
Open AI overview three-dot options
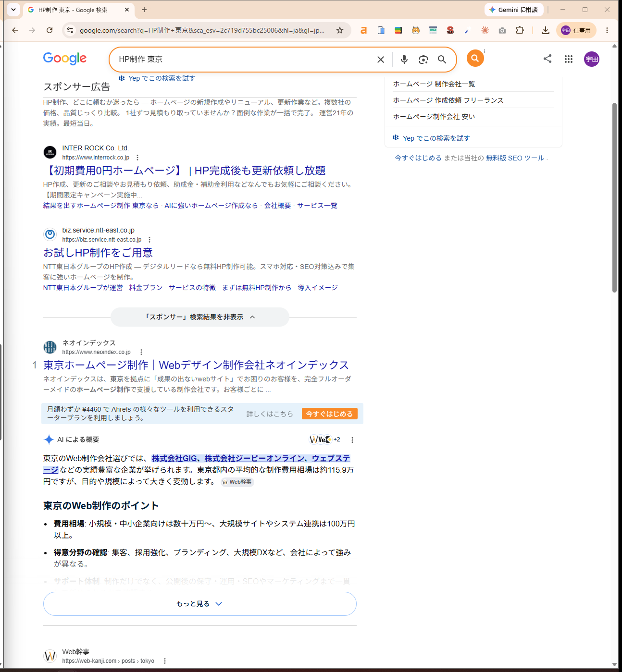(x=352, y=440)
